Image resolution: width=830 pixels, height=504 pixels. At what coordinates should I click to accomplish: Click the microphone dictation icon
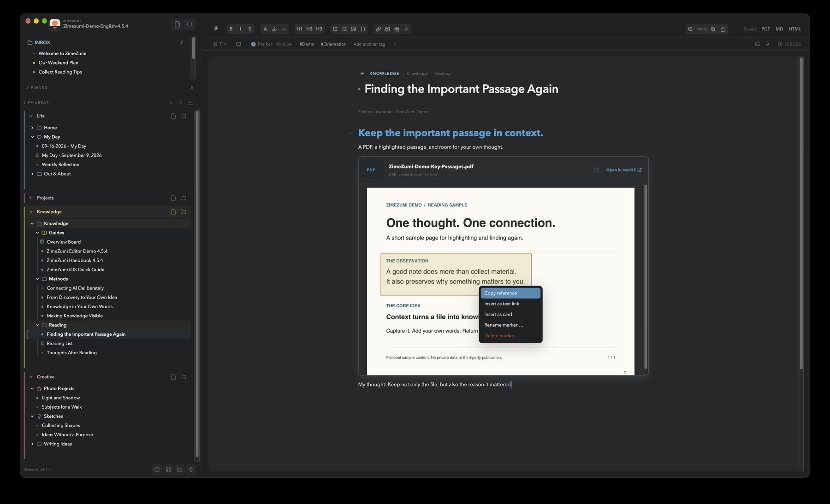pyautogui.click(x=216, y=29)
